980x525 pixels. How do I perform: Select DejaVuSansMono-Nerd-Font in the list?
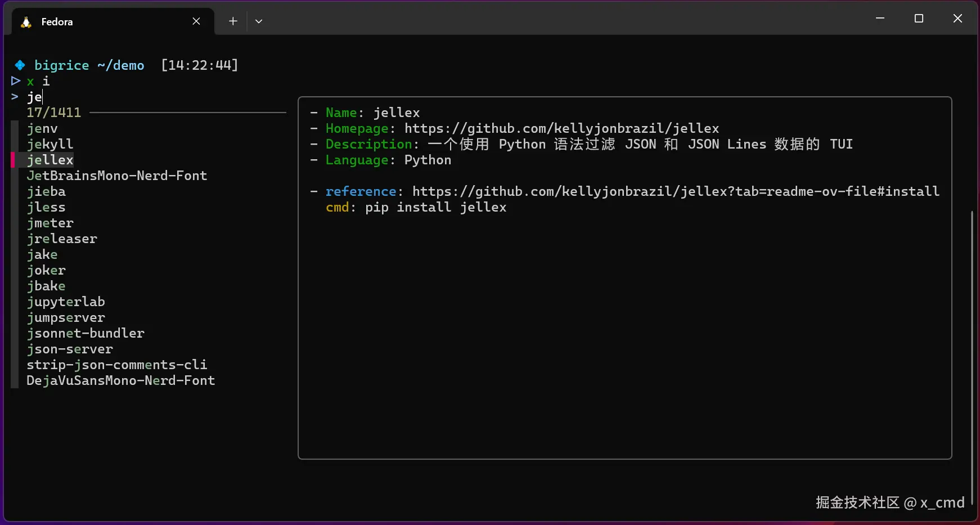pos(121,381)
